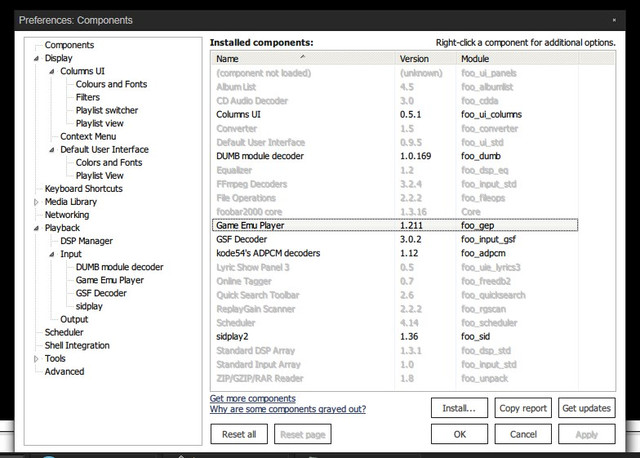Select kode54's ADPCM decoders row
640x458 pixels.
pos(395,253)
